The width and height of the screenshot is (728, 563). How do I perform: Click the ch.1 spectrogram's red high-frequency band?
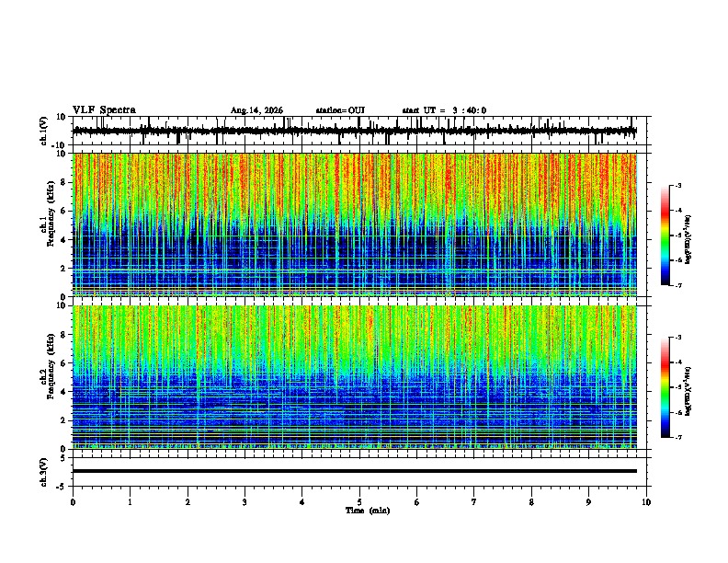355,181
